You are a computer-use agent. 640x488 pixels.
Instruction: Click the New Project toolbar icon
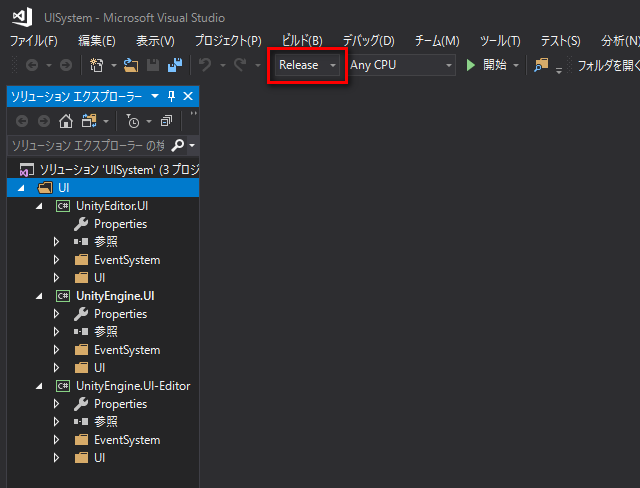pos(96,65)
